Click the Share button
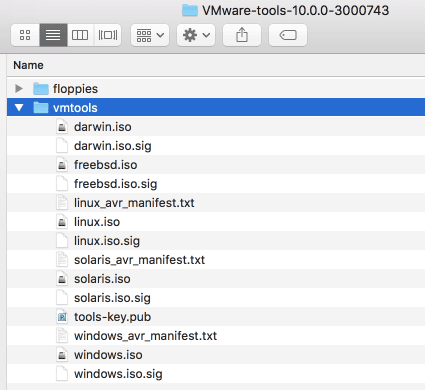Screen dimensions: 425x390 tap(242, 35)
